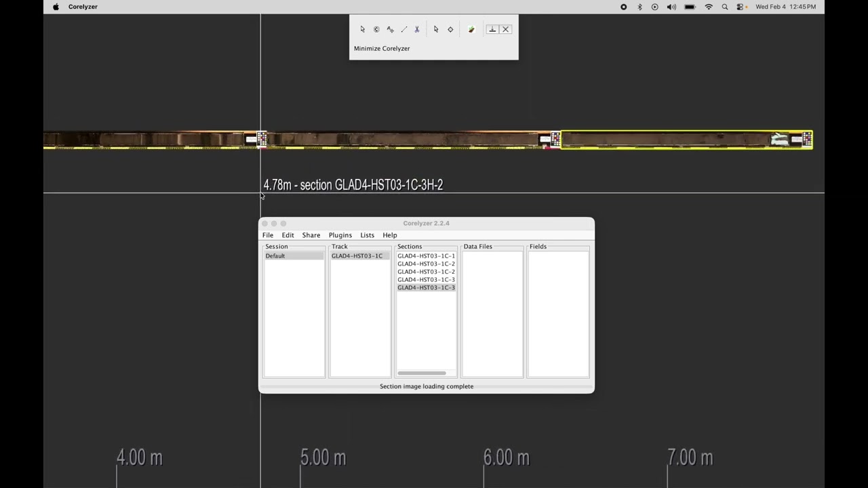
Task: Click the screen recording status icon
Action: click(623, 7)
